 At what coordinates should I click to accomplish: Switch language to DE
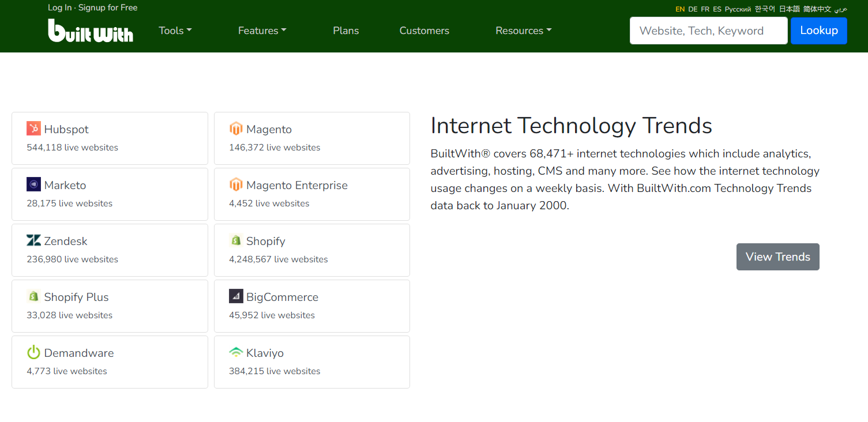693,9
